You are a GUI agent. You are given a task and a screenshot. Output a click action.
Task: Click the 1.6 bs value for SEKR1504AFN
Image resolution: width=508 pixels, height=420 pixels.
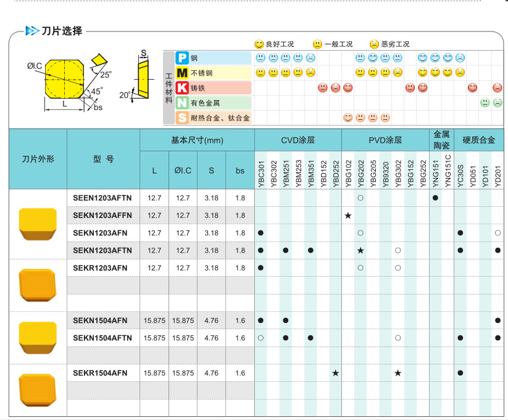coord(240,373)
